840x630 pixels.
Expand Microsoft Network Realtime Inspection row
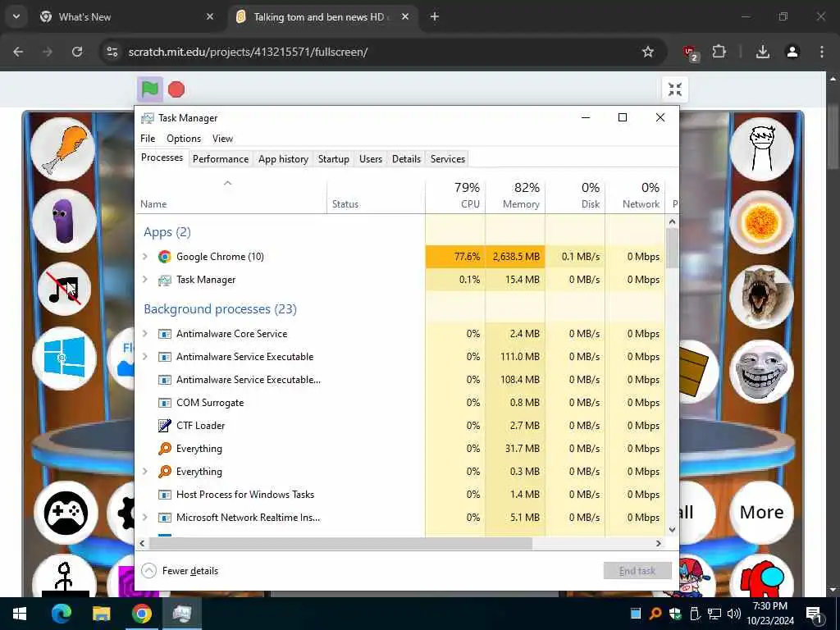pos(145,517)
